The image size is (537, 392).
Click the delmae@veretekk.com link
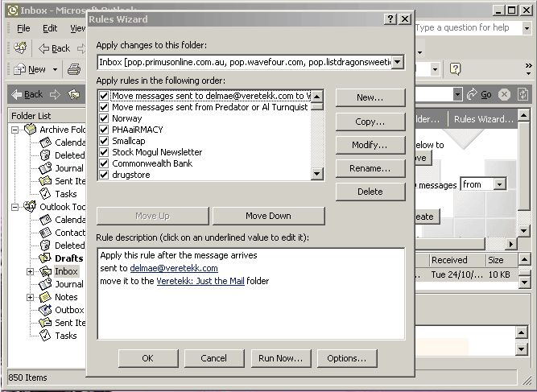[174, 268]
